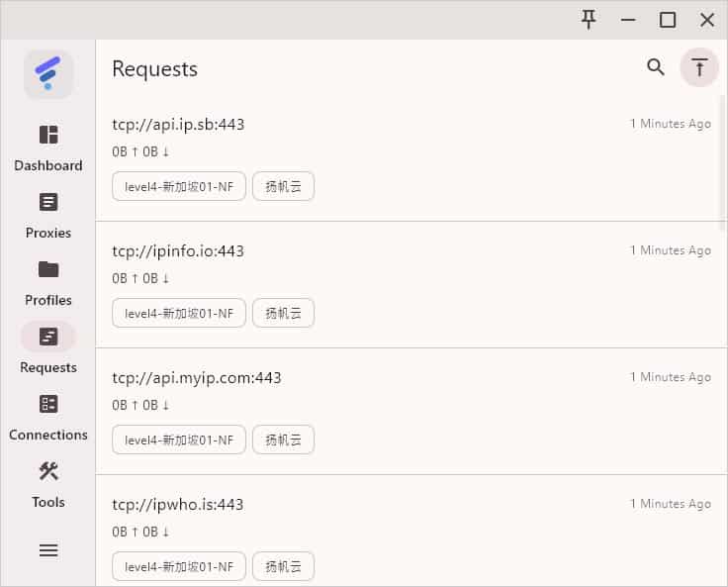Open the Profiles folder icon
728x587 pixels.
48,269
